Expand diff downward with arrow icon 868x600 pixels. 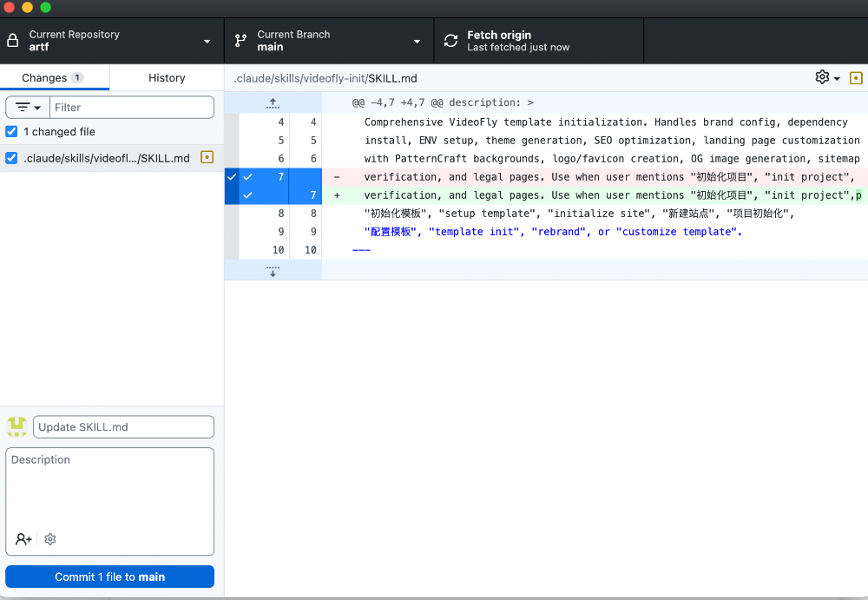273,270
